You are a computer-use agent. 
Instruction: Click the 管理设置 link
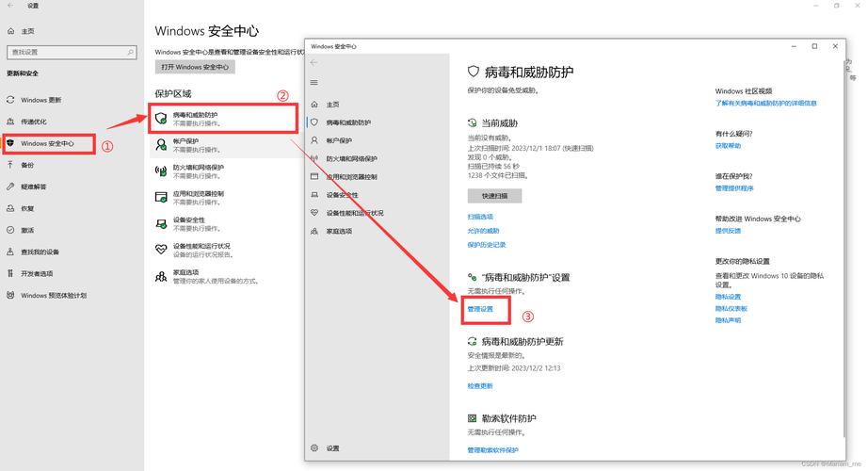coord(480,309)
